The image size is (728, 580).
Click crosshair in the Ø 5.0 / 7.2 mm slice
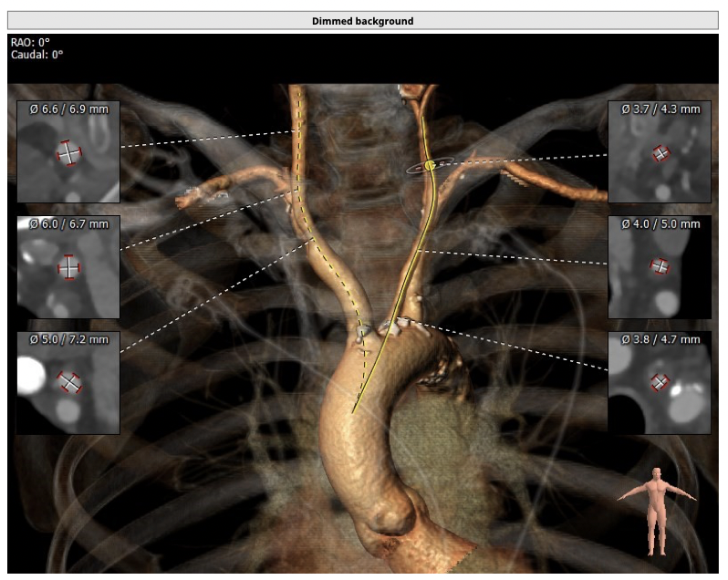69,383
